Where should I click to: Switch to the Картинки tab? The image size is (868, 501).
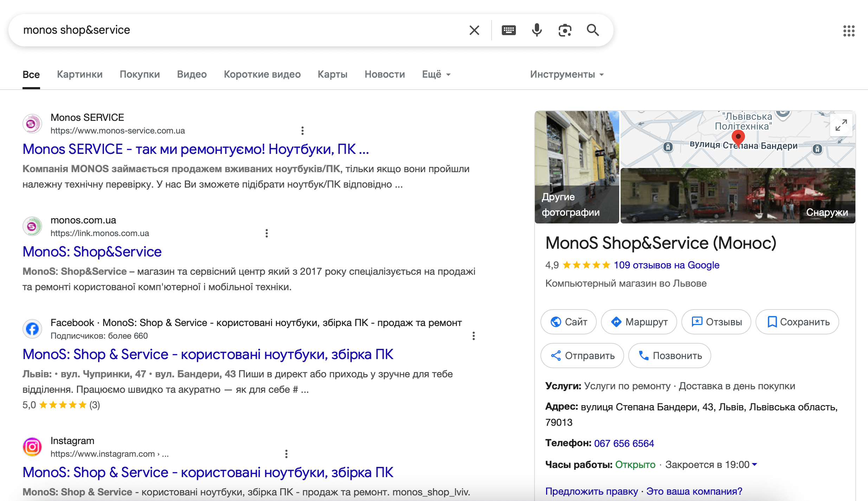(x=80, y=74)
